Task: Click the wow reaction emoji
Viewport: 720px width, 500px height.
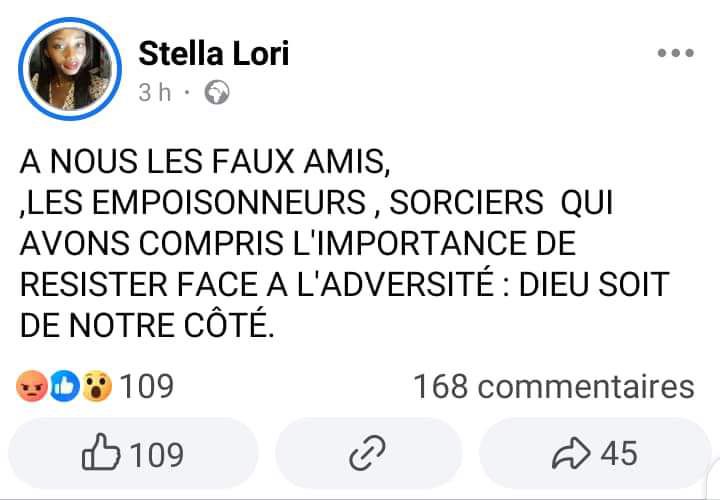Action: (97, 386)
